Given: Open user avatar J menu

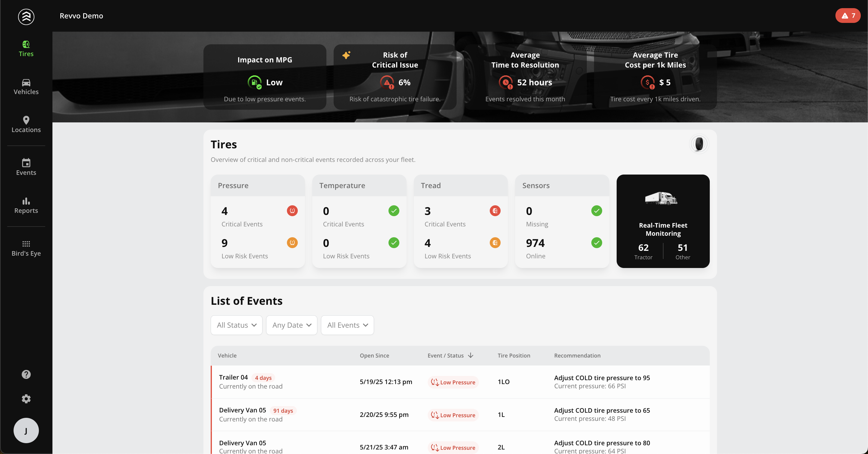Looking at the screenshot, I should click(26, 430).
